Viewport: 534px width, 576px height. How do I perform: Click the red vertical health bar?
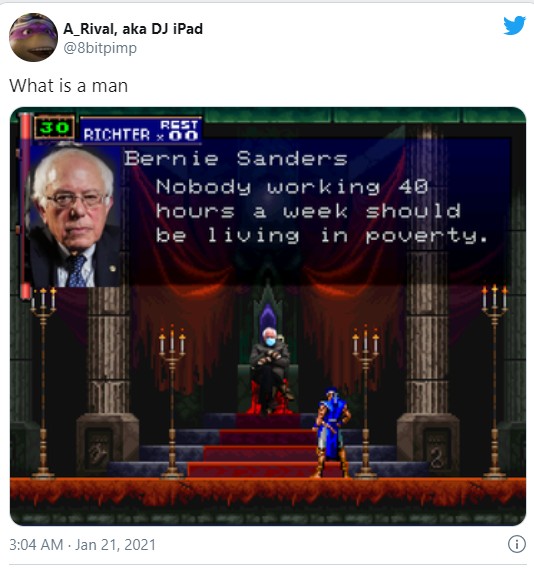point(25,206)
